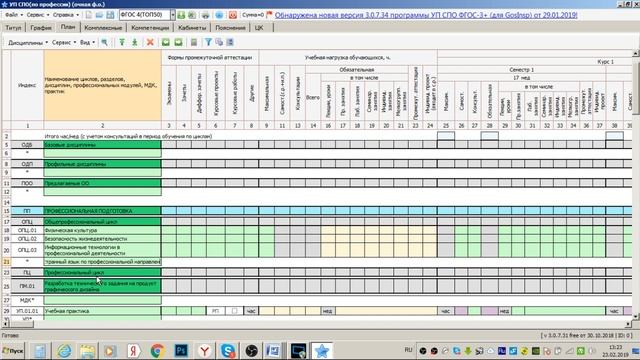Screen dimensions: 640x360
Task: Open Internet Explorer from the taskbar
Action: point(64,350)
